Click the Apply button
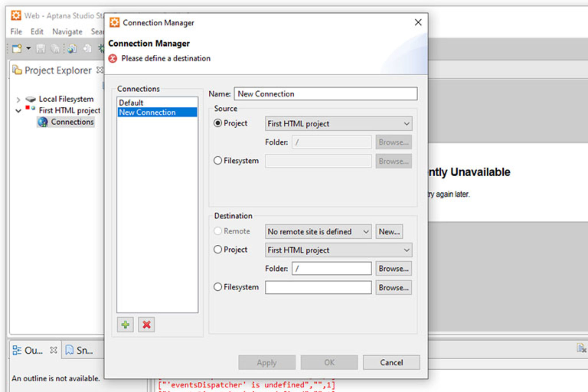The image size is (588, 392). (267, 362)
